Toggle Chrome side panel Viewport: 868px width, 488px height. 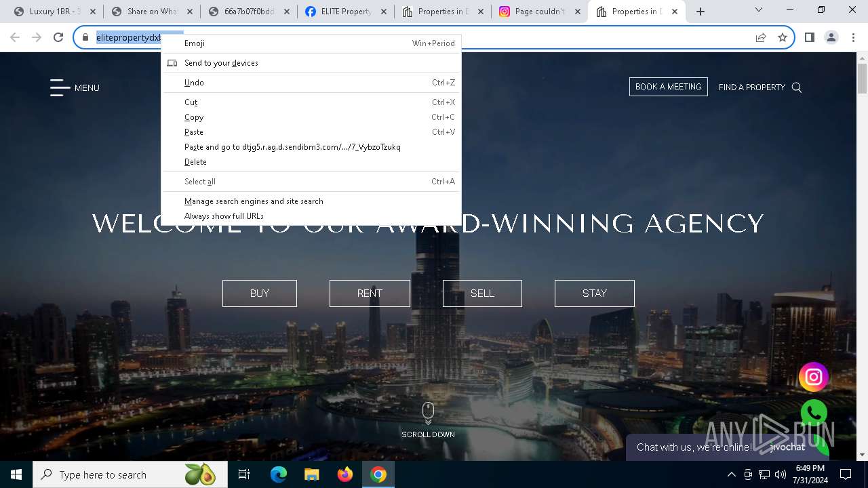(x=810, y=38)
